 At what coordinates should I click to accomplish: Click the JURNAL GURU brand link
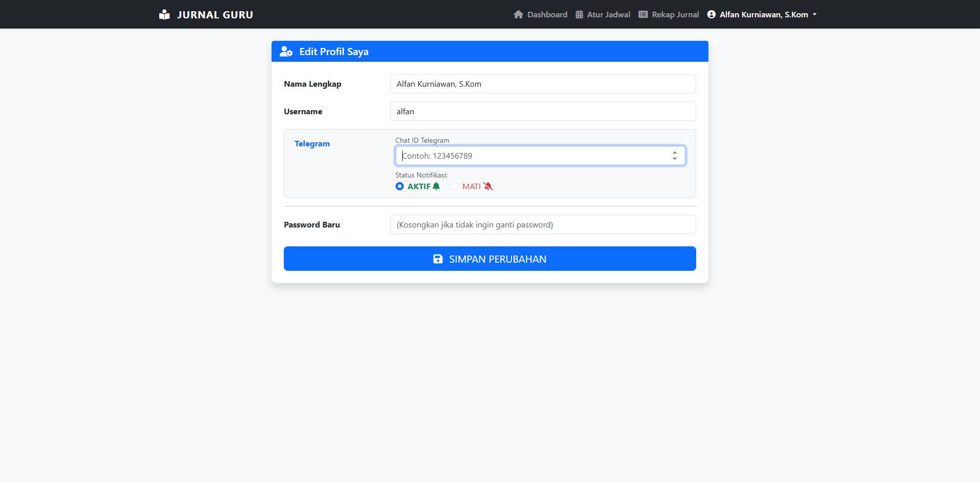pyautogui.click(x=215, y=15)
